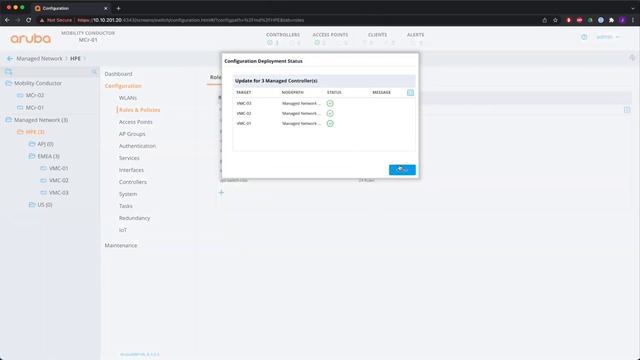Open the admin user dropdown

[607, 37]
